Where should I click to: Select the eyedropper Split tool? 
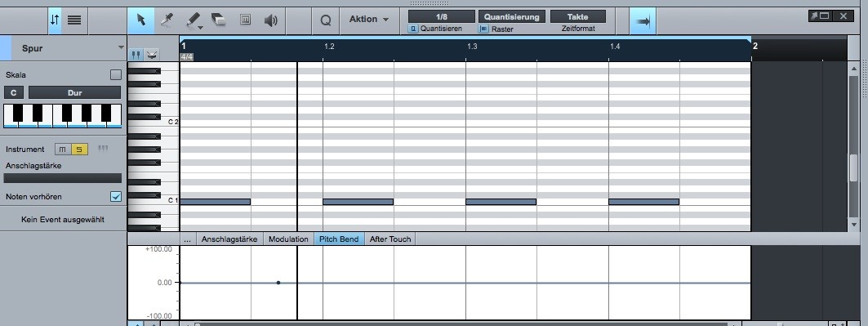(x=167, y=20)
